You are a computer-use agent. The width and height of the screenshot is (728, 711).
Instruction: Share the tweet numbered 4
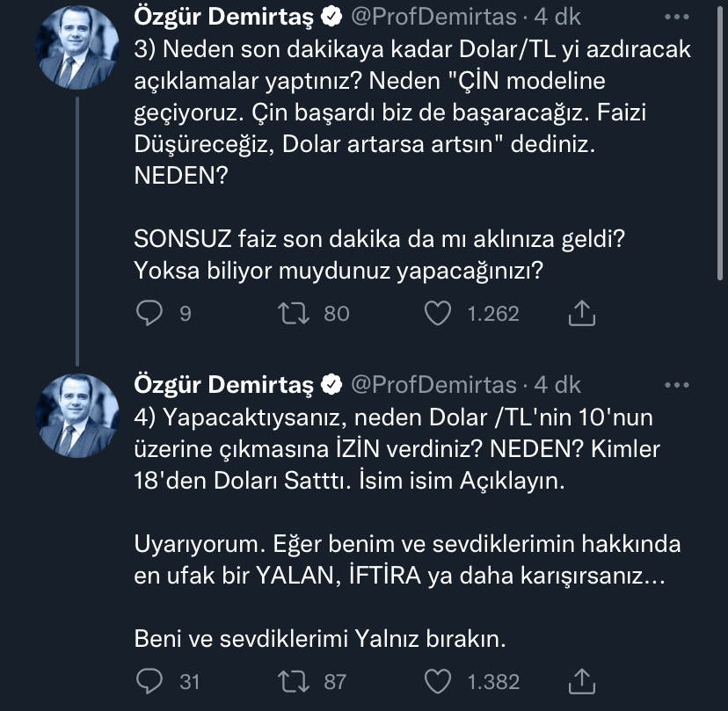tap(582, 681)
